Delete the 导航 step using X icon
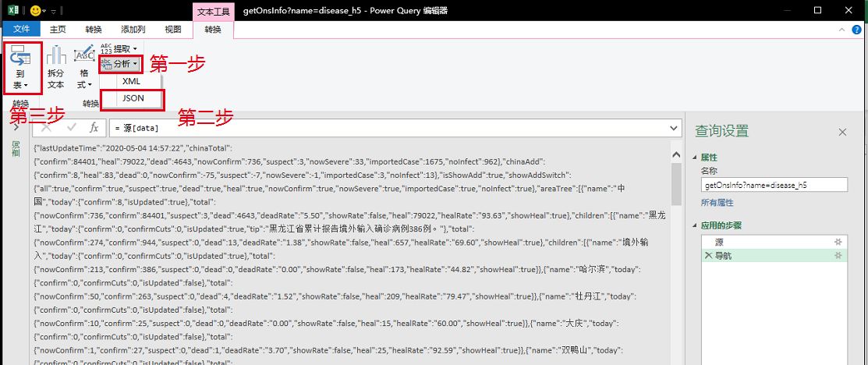Viewport: 868px width, 365px height. pos(708,255)
